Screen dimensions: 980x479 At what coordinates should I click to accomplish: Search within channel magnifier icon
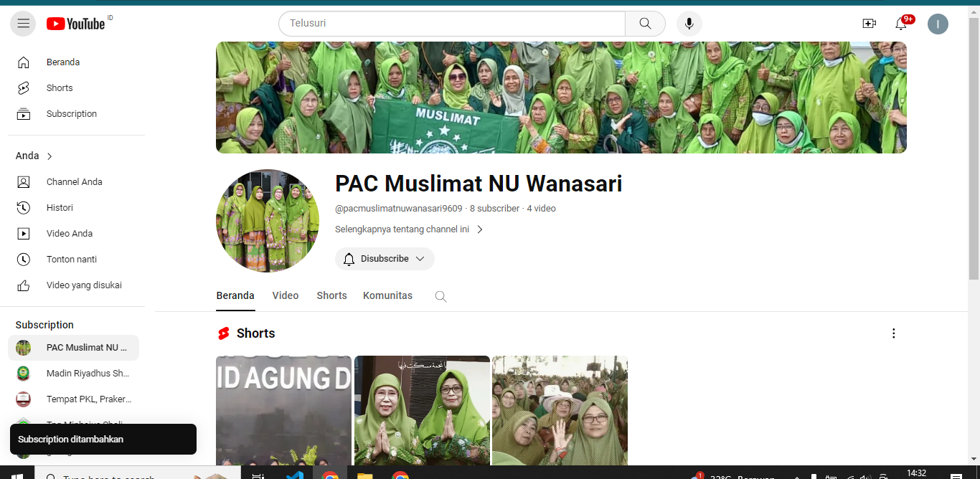pos(441,296)
